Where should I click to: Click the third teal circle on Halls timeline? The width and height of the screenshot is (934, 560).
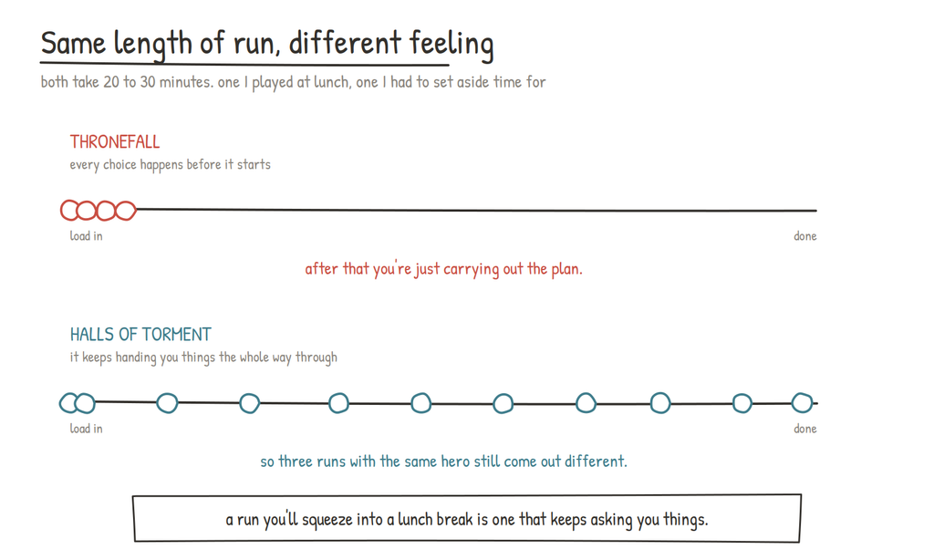tap(167, 403)
